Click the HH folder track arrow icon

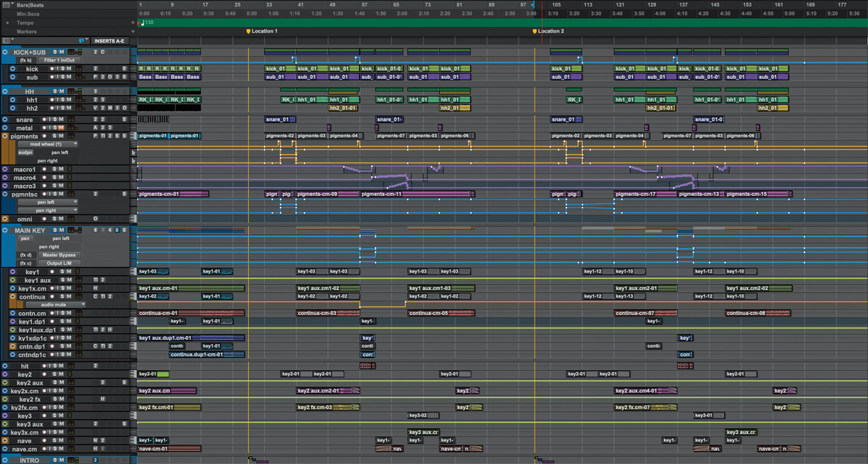pos(5,92)
